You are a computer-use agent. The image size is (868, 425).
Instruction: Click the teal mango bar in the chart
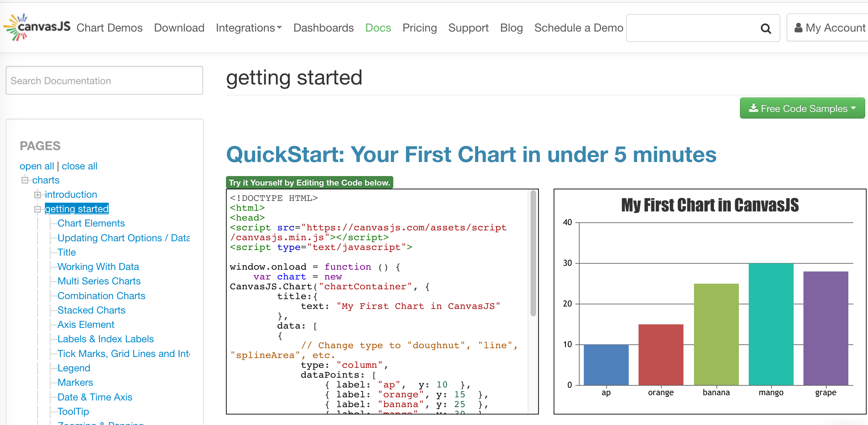[771, 324]
